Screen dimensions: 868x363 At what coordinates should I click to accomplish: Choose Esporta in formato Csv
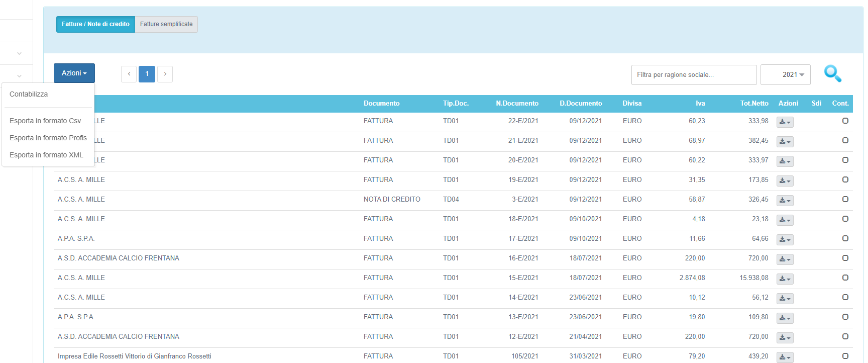pyautogui.click(x=45, y=121)
